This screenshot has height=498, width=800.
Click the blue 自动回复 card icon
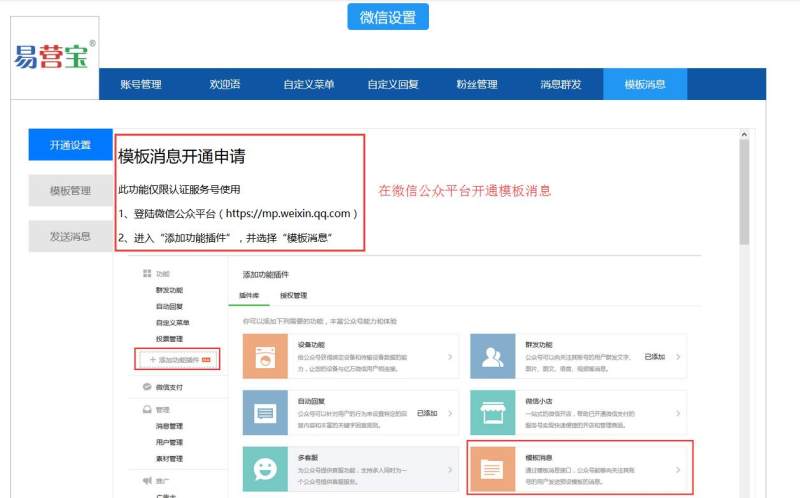click(x=265, y=412)
